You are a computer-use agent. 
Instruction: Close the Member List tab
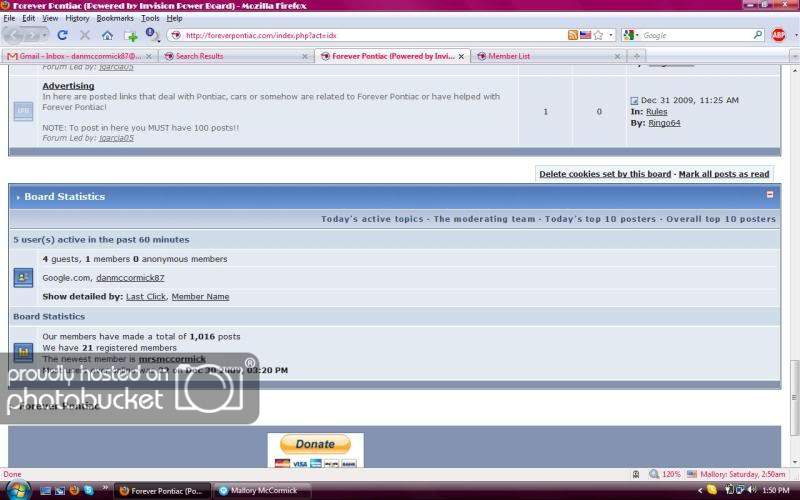pyautogui.click(x=617, y=57)
